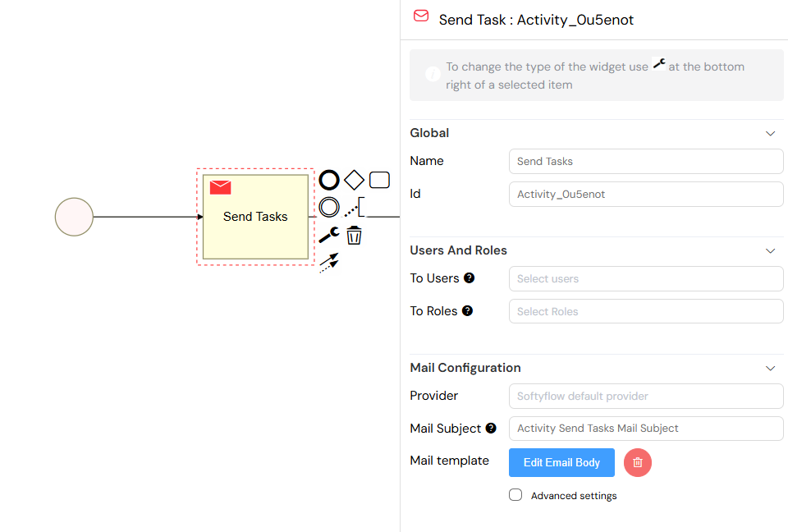Show help for To Users
This screenshot has height=532, width=788.
point(469,278)
